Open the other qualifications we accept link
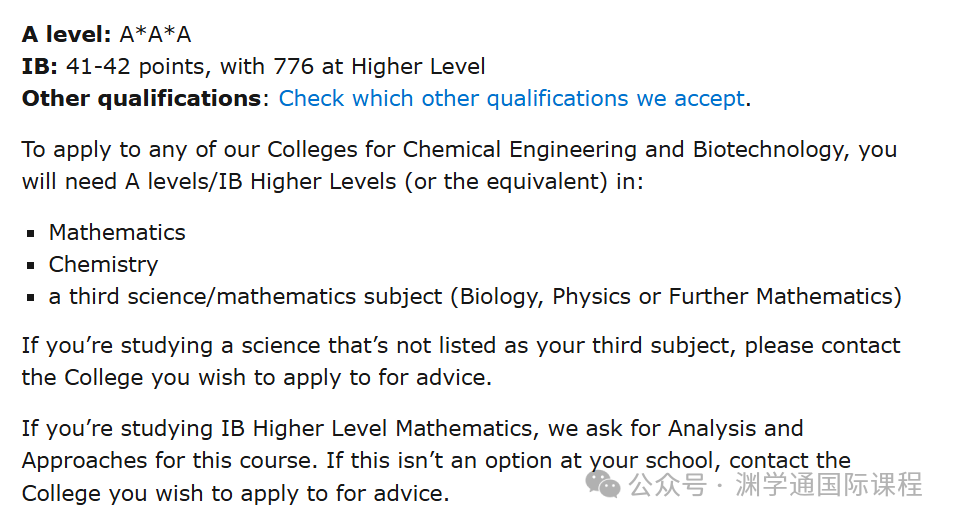 [x=512, y=98]
